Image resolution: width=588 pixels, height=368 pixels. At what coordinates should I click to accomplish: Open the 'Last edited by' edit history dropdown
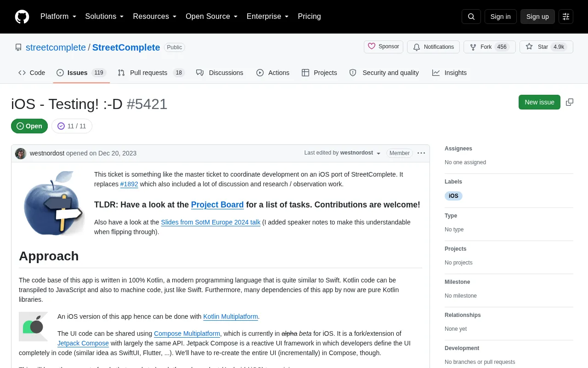343,153
